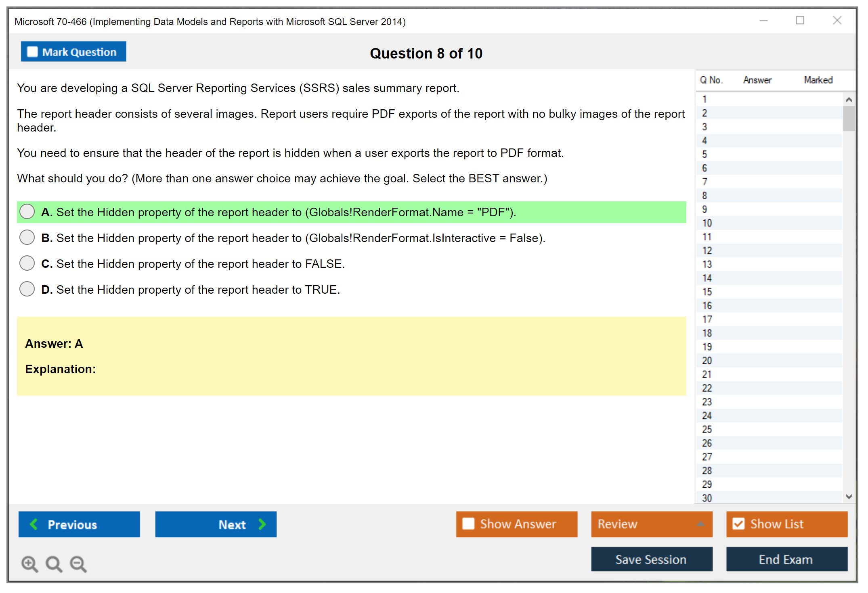Enable the Show Answer checkbox
The width and height of the screenshot is (868, 593).
coord(468,524)
